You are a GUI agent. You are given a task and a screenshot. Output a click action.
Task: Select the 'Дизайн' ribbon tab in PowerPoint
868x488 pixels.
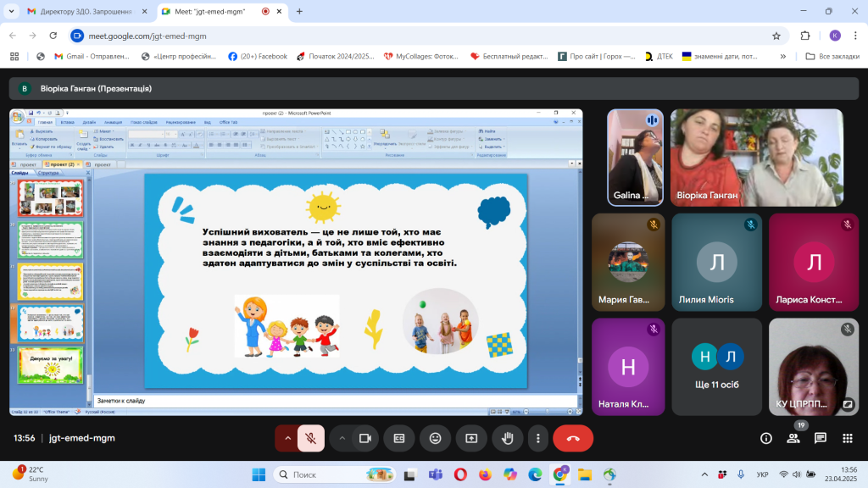tap(89, 122)
